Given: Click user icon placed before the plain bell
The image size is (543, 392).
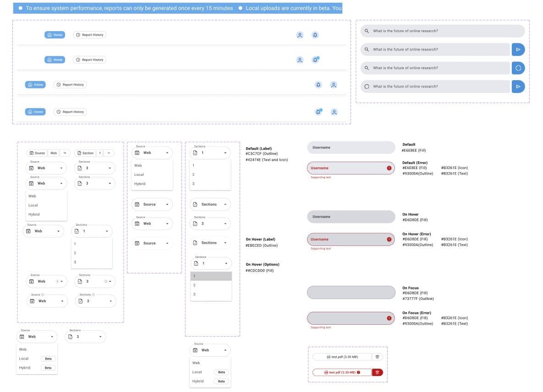Looking at the screenshot, I should (300, 35).
